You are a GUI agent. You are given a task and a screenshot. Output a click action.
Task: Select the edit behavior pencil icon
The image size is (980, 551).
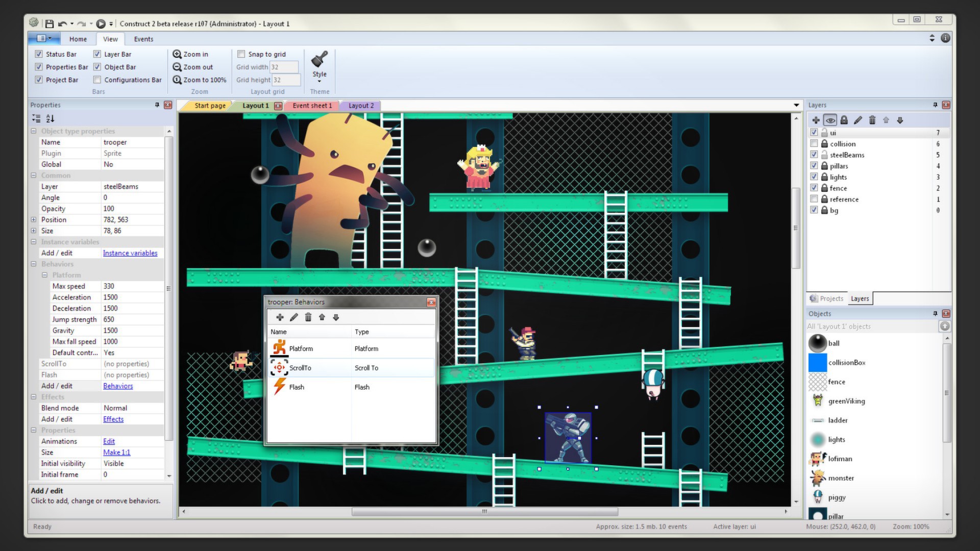[293, 317]
